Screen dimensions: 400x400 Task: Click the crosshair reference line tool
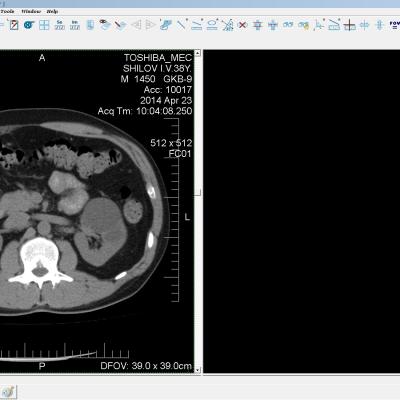click(x=349, y=25)
